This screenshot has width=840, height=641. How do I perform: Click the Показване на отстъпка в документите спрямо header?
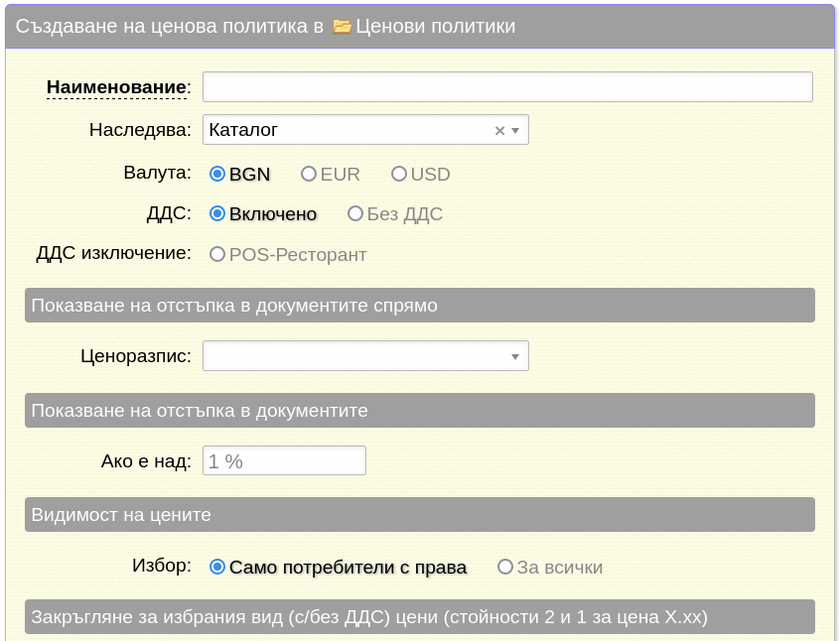pyautogui.click(x=419, y=306)
